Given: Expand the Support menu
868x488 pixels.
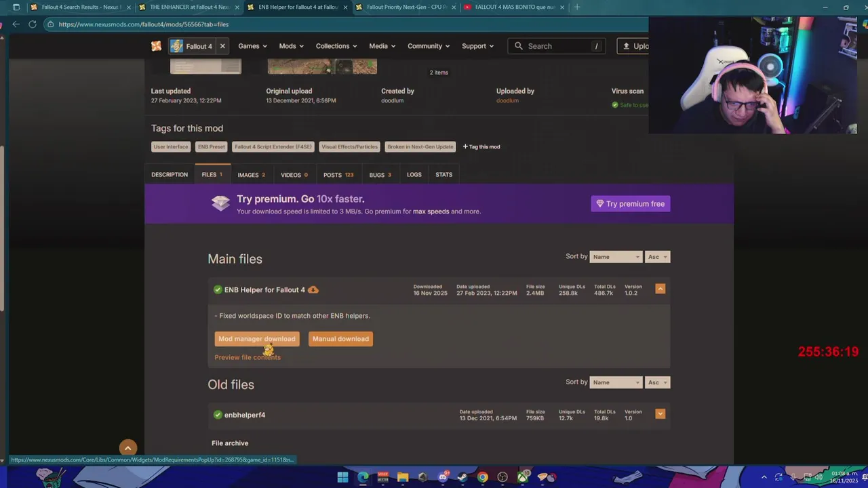Looking at the screenshot, I should pos(477,46).
